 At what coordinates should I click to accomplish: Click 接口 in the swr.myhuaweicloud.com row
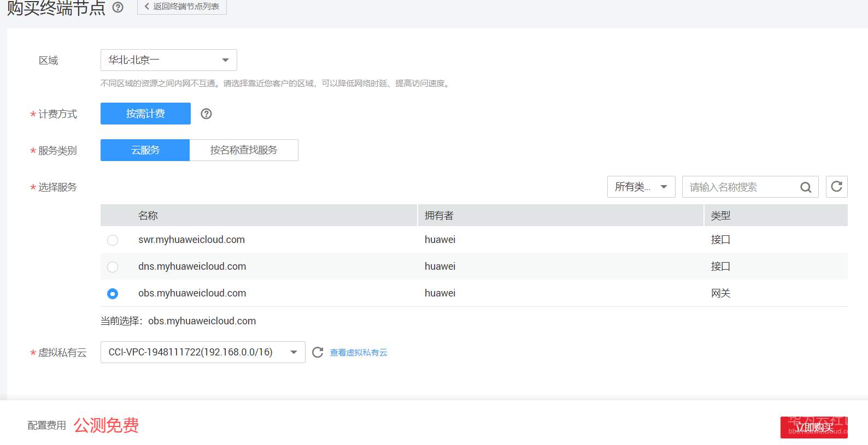[721, 240]
